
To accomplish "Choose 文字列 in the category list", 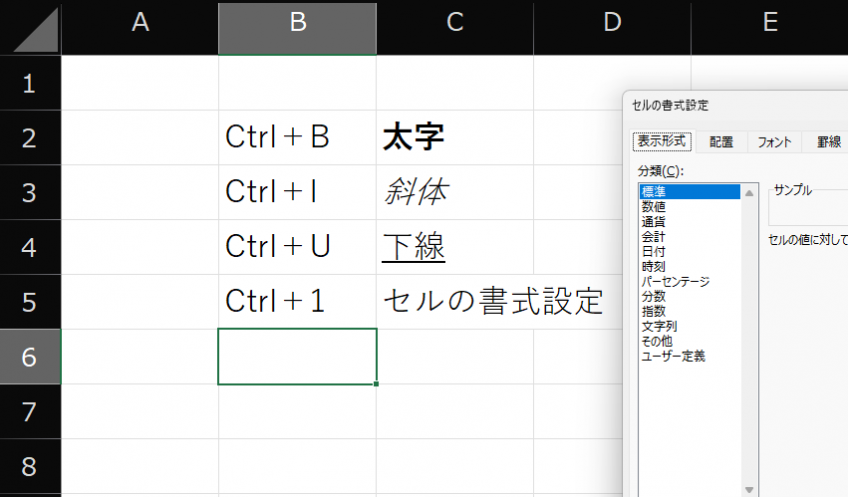I will point(659,326).
